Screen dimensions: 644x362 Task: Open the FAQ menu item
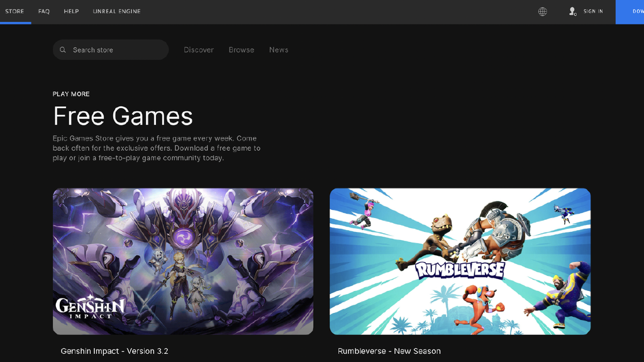(44, 11)
